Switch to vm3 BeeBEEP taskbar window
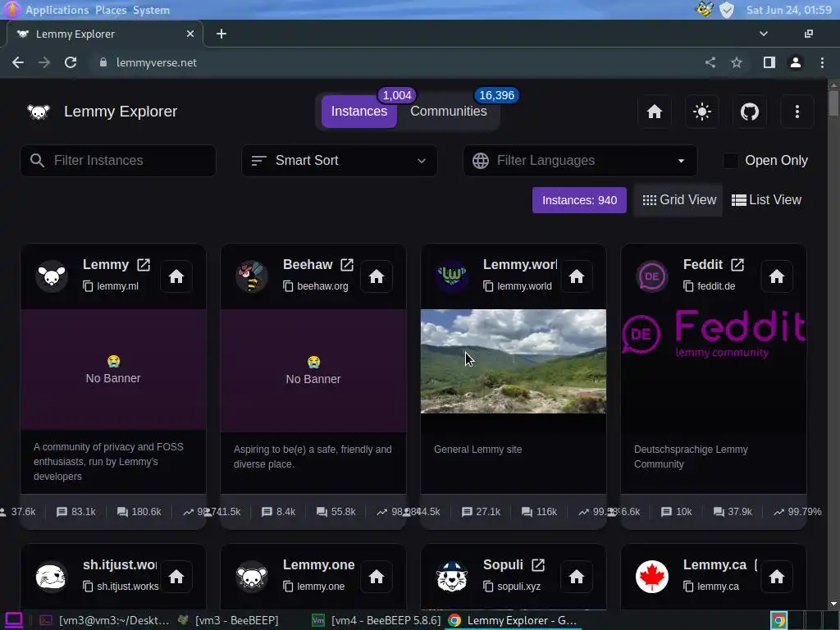Screen dimensions: 840x630 pyautogui.click(x=230, y=620)
